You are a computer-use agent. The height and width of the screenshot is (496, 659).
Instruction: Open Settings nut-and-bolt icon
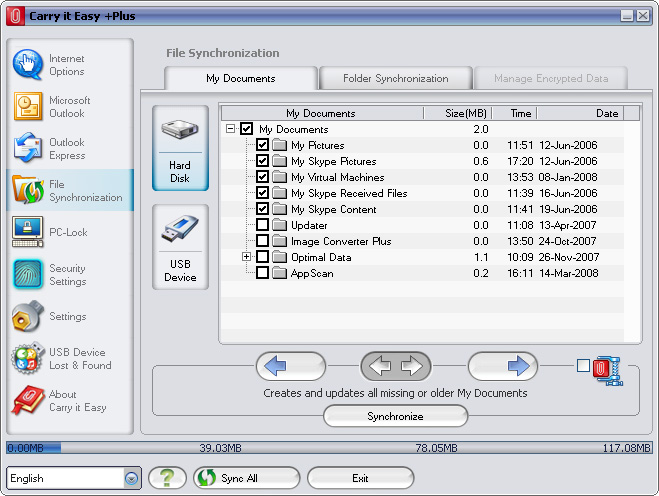28,316
